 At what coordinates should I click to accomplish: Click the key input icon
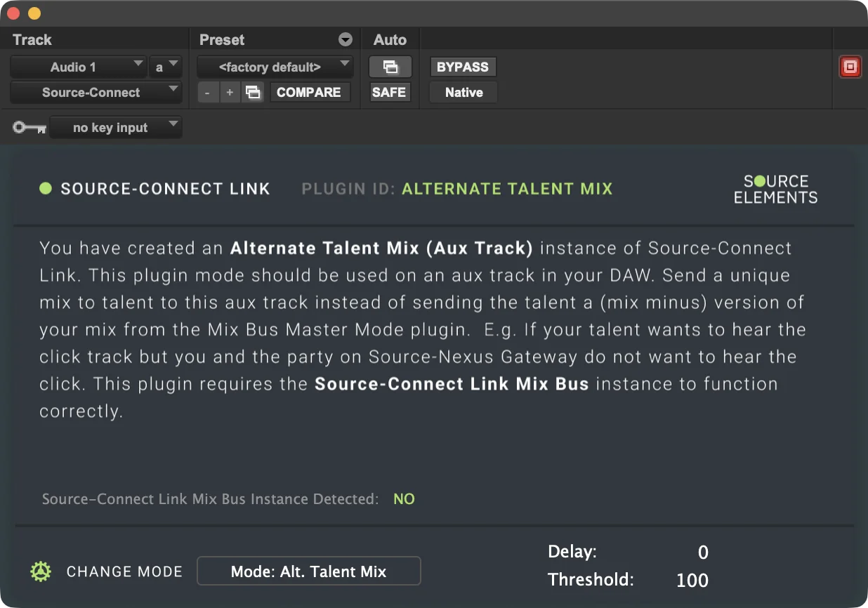[29, 128]
